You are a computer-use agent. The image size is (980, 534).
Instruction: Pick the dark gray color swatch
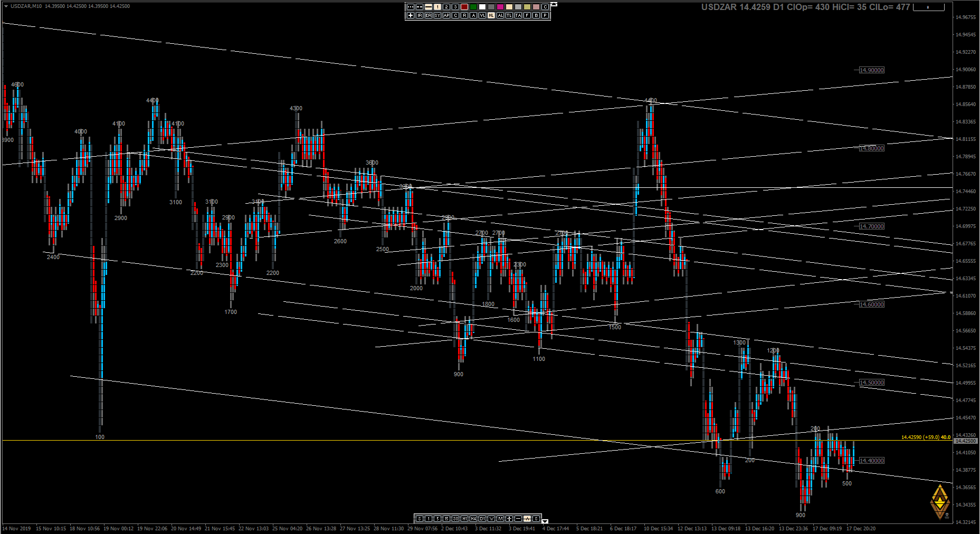point(491,7)
